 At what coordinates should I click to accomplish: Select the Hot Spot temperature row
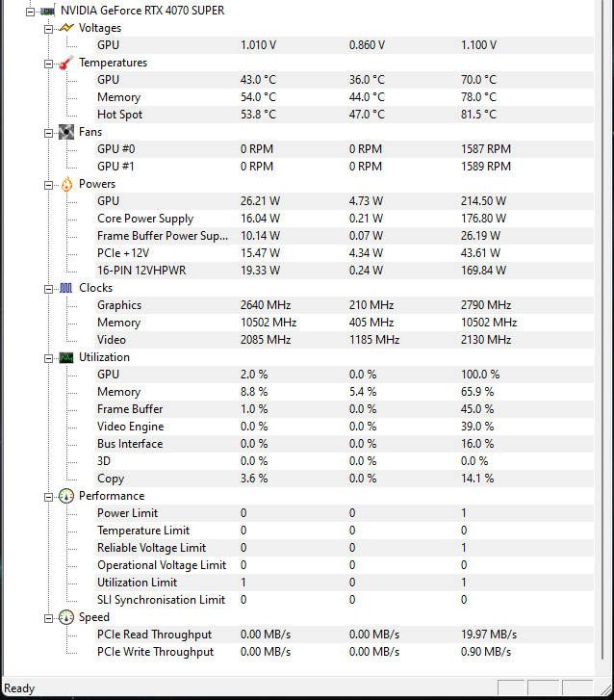120,115
